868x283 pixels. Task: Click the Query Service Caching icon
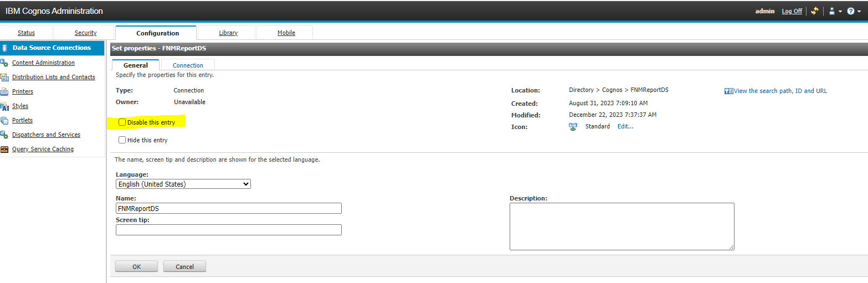(4, 150)
